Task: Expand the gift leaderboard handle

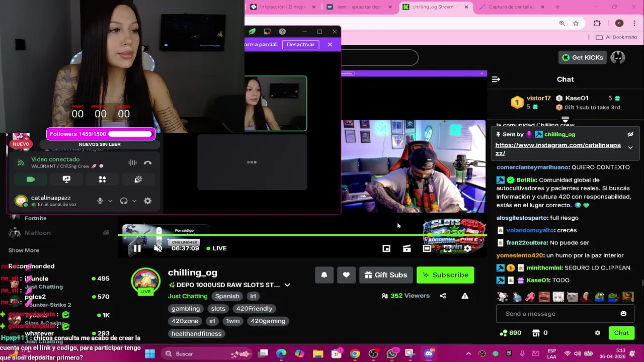Action: [x=565, y=120]
